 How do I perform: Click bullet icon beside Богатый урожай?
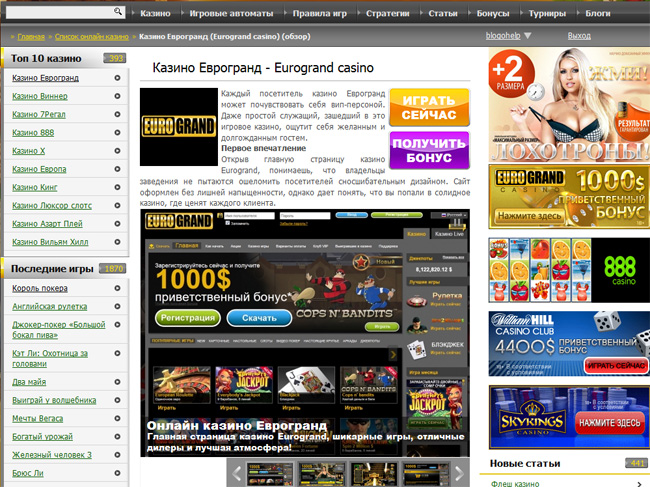coord(117,436)
